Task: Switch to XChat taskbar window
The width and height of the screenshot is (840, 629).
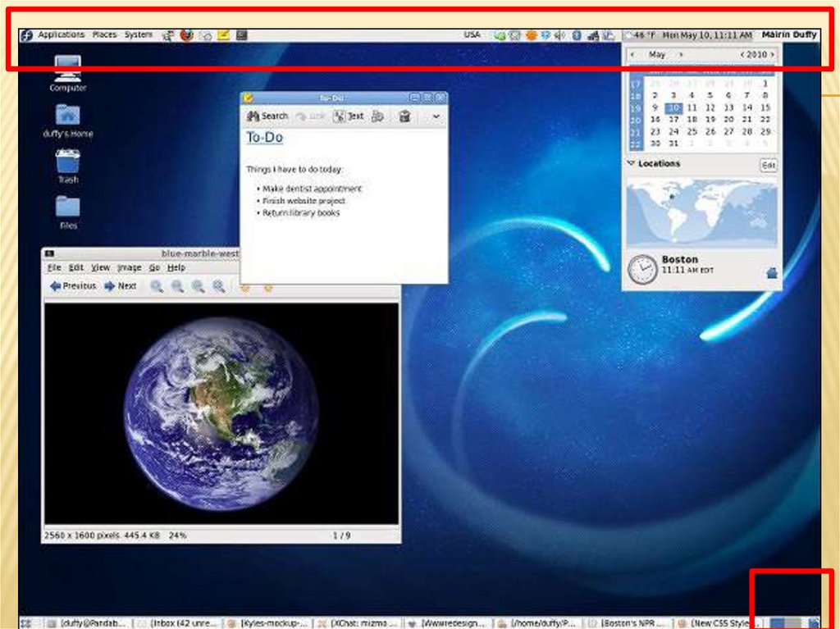Action: point(358,623)
